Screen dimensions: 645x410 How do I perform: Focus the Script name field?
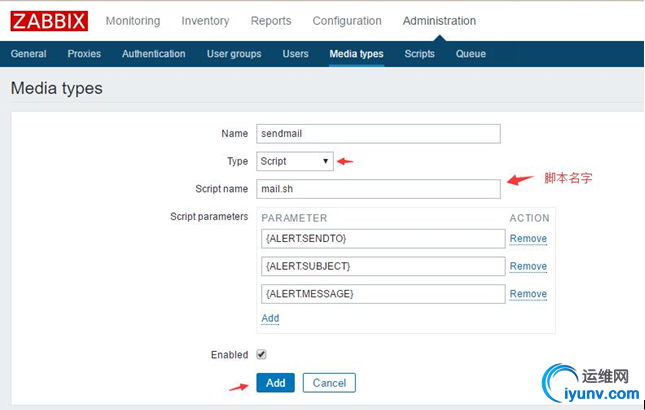tap(378, 188)
